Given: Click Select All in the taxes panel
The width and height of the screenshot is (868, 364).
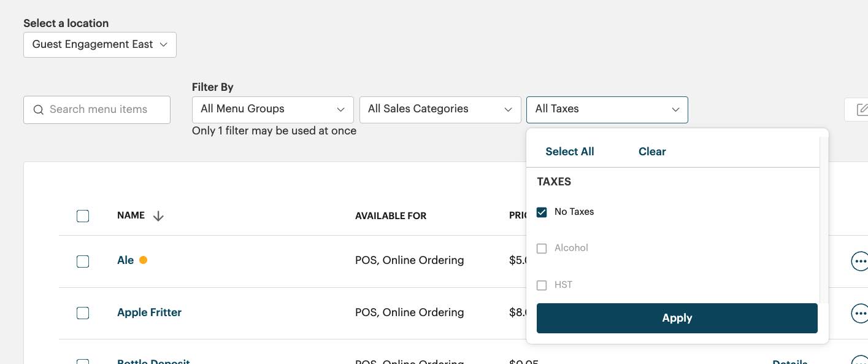Looking at the screenshot, I should coord(569,152).
